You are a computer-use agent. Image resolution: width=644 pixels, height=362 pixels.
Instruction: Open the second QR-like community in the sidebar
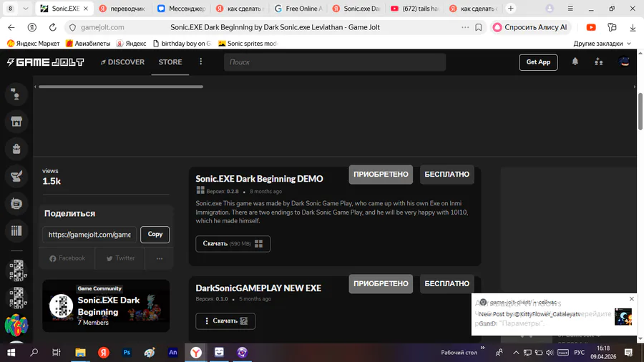tap(16, 298)
